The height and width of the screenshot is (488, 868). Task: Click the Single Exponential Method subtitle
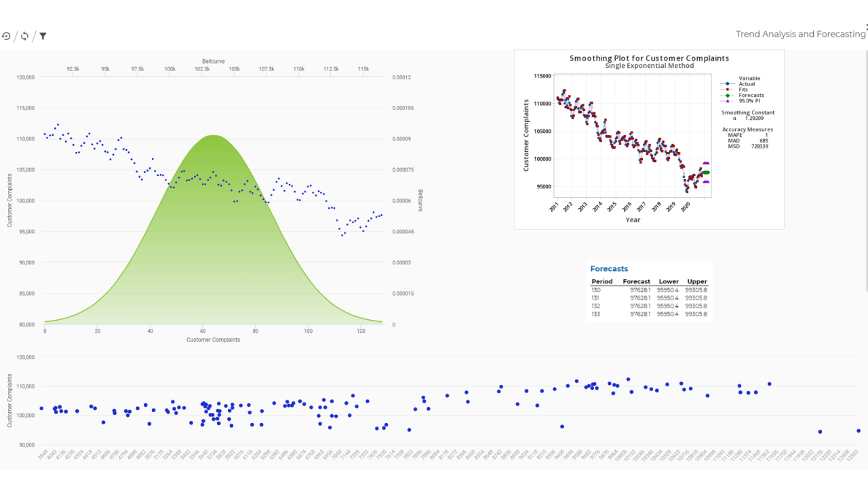click(x=649, y=66)
